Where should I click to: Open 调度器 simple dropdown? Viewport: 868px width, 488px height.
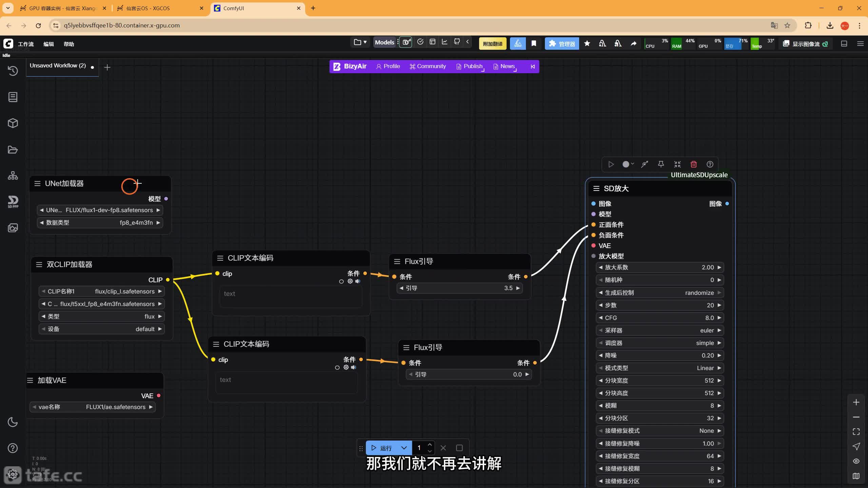660,343
